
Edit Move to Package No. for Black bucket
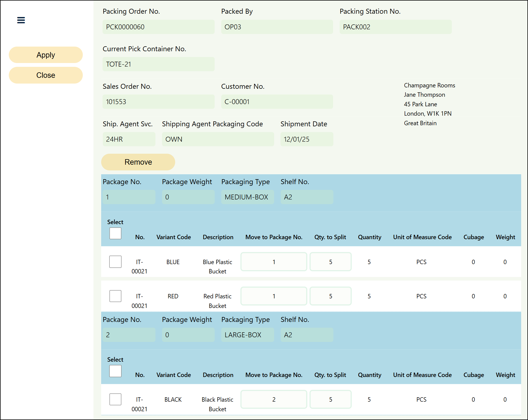[274, 399]
